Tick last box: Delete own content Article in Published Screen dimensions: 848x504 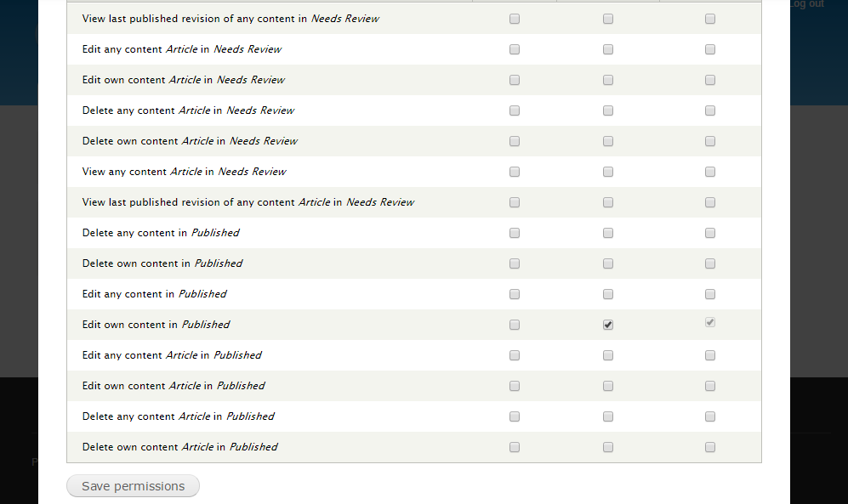pyautogui.click(x=710, y=447)
